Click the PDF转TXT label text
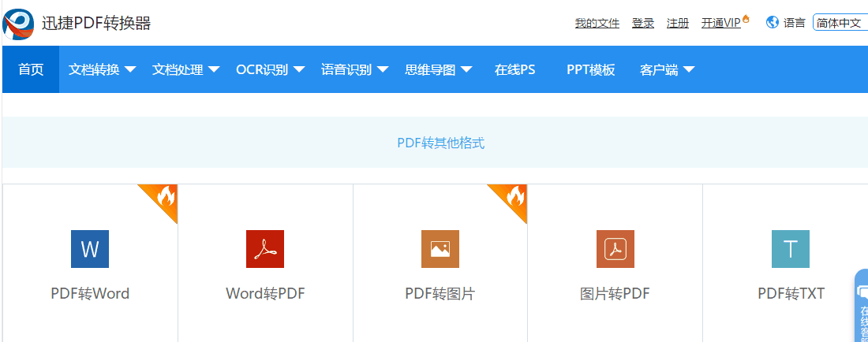This screenshot has height=342, width=868. pos(791,293)
